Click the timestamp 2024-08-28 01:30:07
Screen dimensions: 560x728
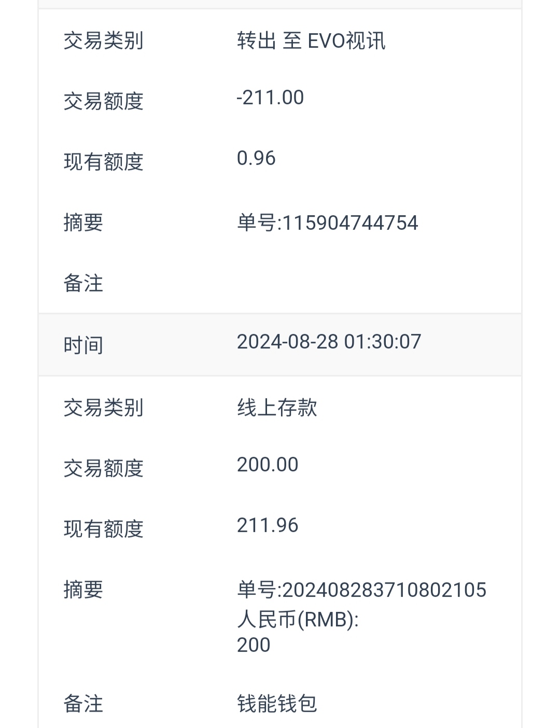coord(329,342)
